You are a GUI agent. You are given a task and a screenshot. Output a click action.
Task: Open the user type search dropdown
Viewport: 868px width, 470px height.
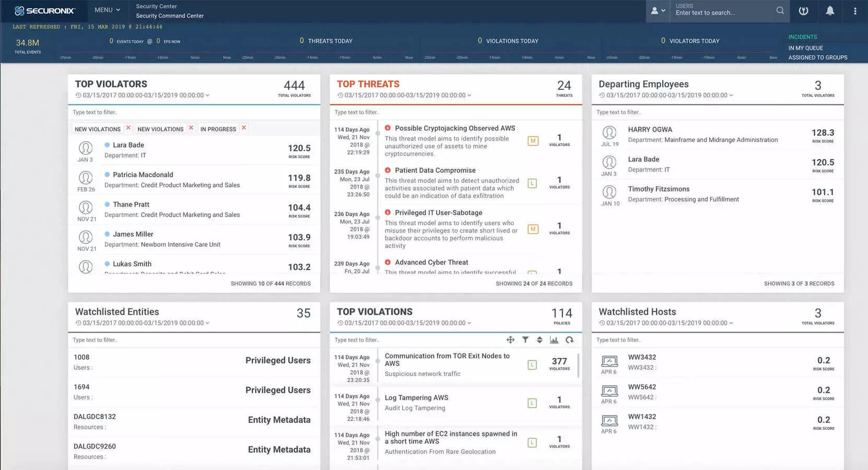(x=658, y=10)
